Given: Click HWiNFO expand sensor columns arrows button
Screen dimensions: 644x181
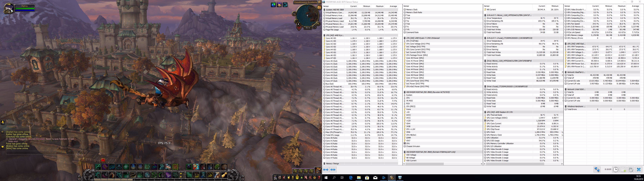Looking at the screenshot, I should [326, 170].
